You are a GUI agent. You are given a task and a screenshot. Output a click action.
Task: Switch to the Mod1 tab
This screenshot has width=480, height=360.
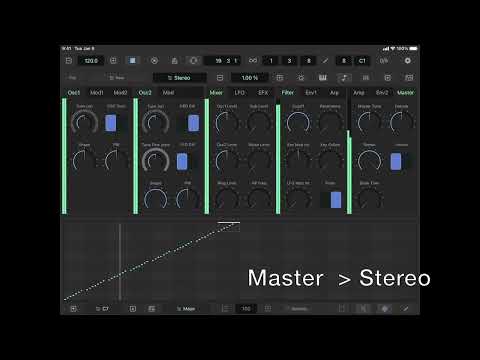(97, 93)
